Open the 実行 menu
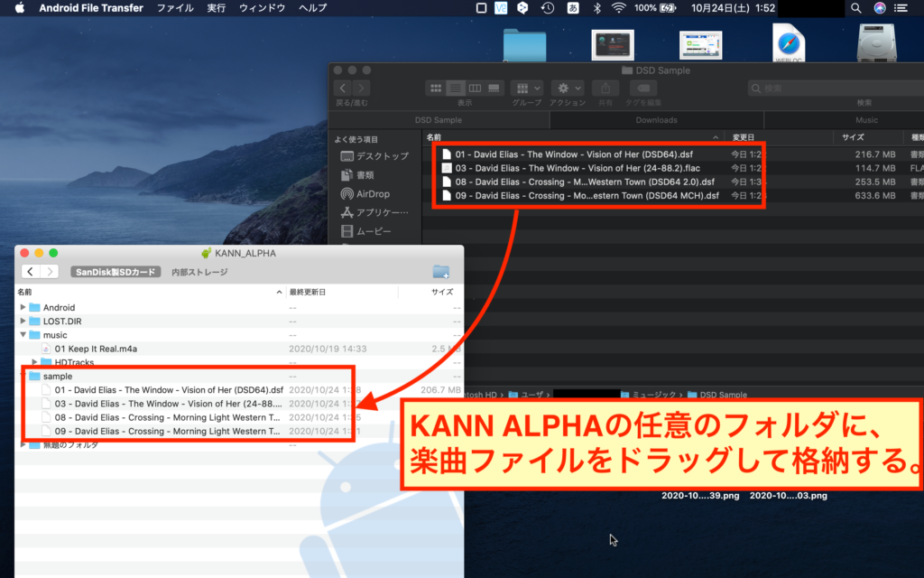This screenshot has height=578, width=924. click(x=217, y=7)
